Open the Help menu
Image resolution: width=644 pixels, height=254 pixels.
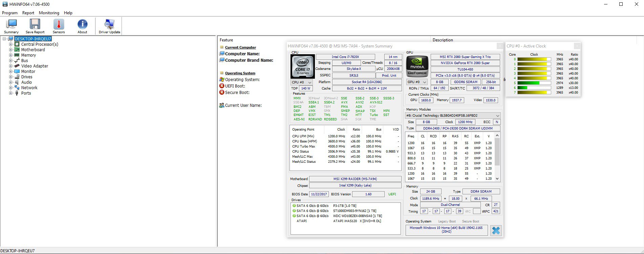click(x=68, y=13)
